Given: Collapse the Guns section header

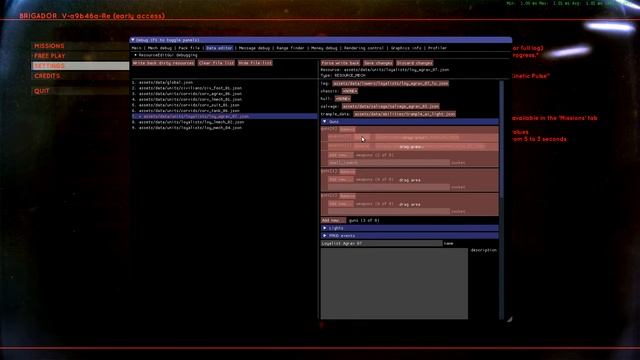Looking at the screenshot, I should point(409,122).
